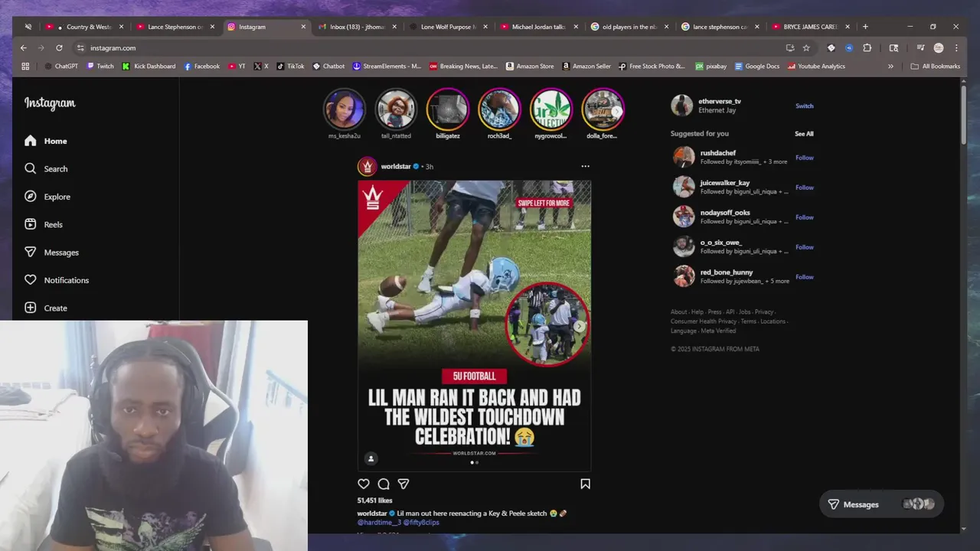Click Create in the sidebar

point(46,308)
